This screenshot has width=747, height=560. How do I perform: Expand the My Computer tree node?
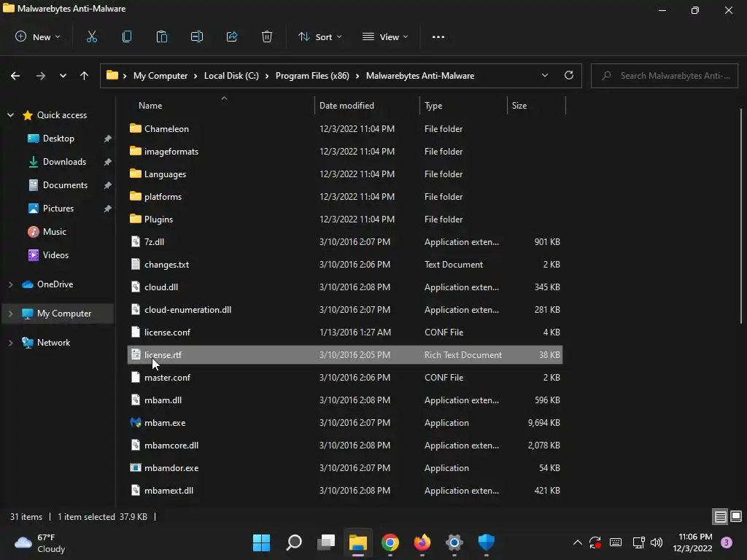click(10, 314)
